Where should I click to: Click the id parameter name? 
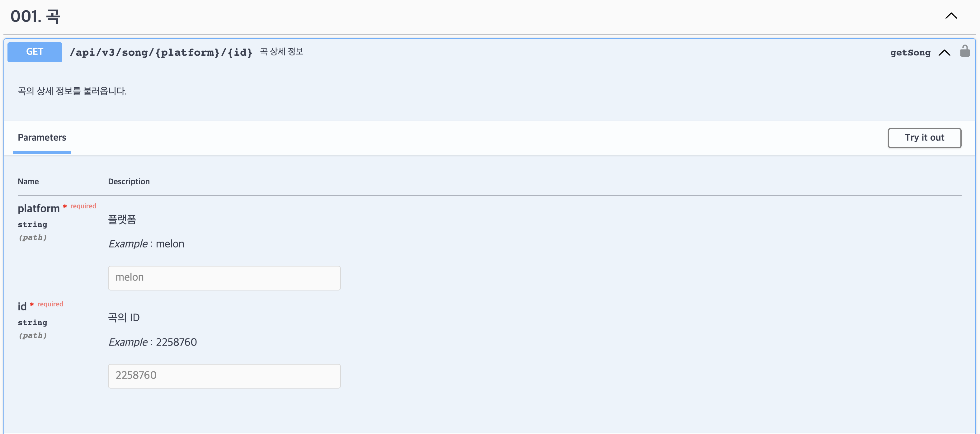22,306
